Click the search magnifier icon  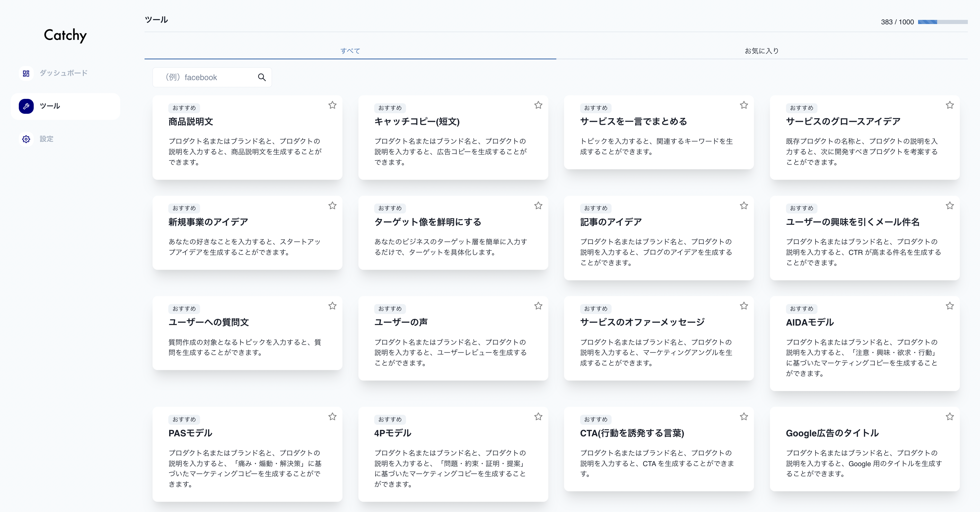click(x=262, y=77)
